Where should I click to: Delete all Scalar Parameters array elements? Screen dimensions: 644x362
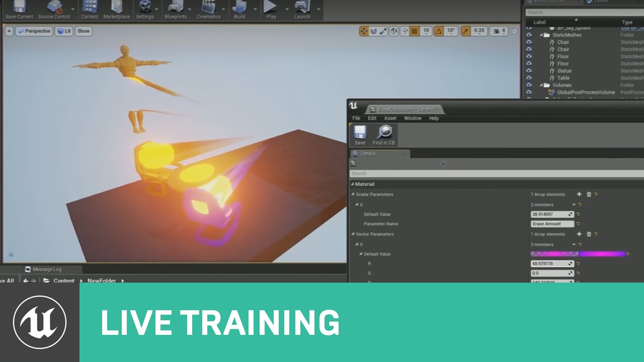pyautogui.click(x=589, y=194)
